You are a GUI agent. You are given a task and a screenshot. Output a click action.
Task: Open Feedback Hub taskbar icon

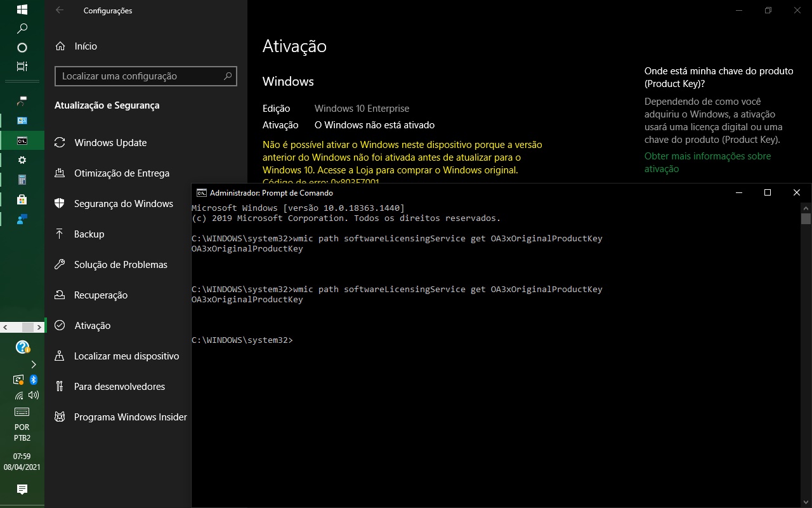[22, 219]
